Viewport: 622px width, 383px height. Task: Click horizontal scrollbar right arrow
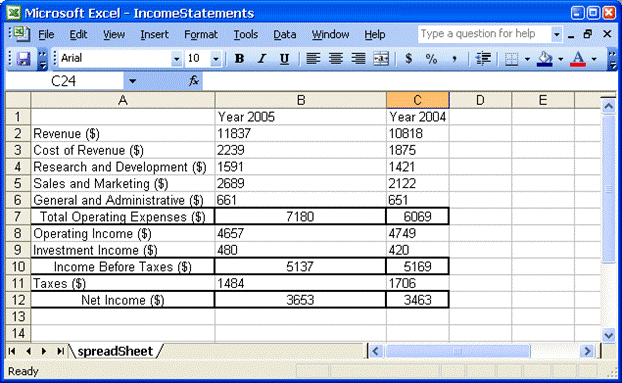pyautogui.click(x=587, y=351)
